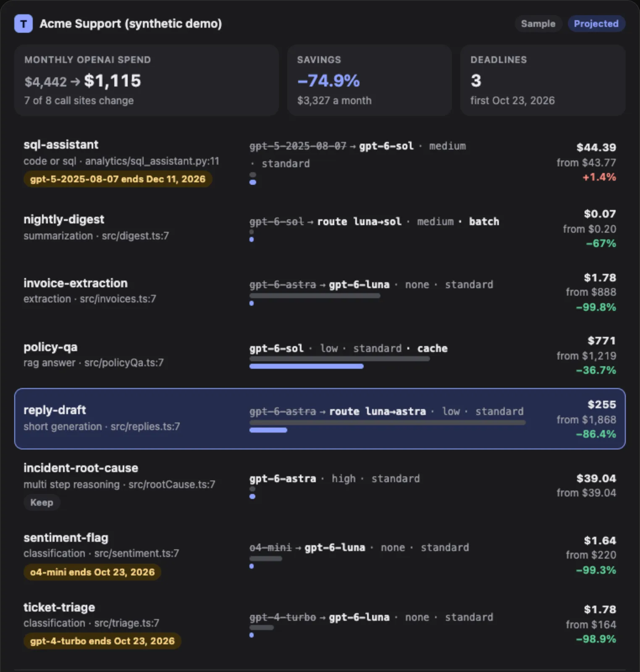
Task: Select the invoice-extraction call site name
Action: click(x=76, y=283)
